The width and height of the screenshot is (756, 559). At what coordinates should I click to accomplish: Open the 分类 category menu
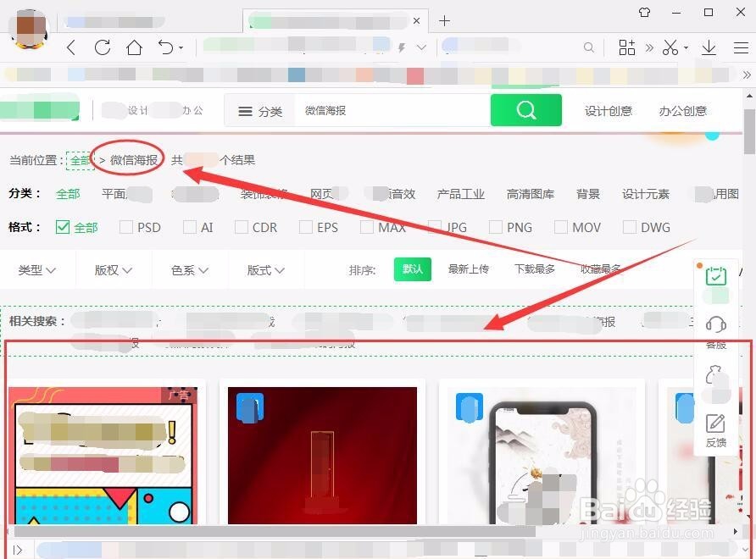pos(260,111)
